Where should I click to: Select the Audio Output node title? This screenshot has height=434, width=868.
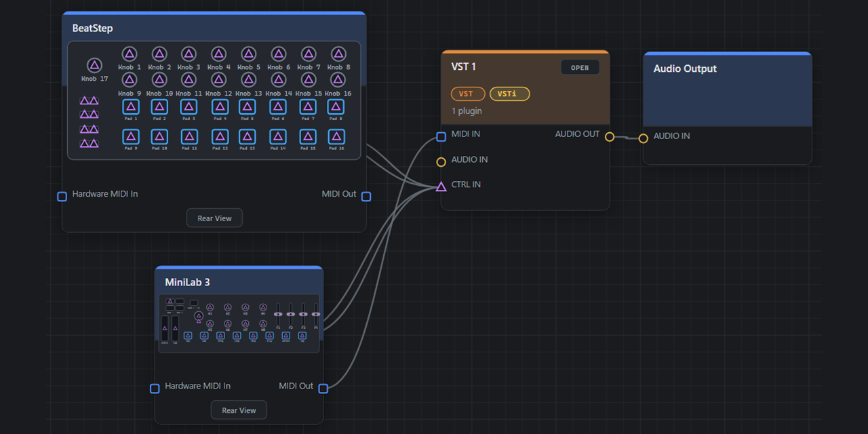pyautogui.click(x=685, y=68)
